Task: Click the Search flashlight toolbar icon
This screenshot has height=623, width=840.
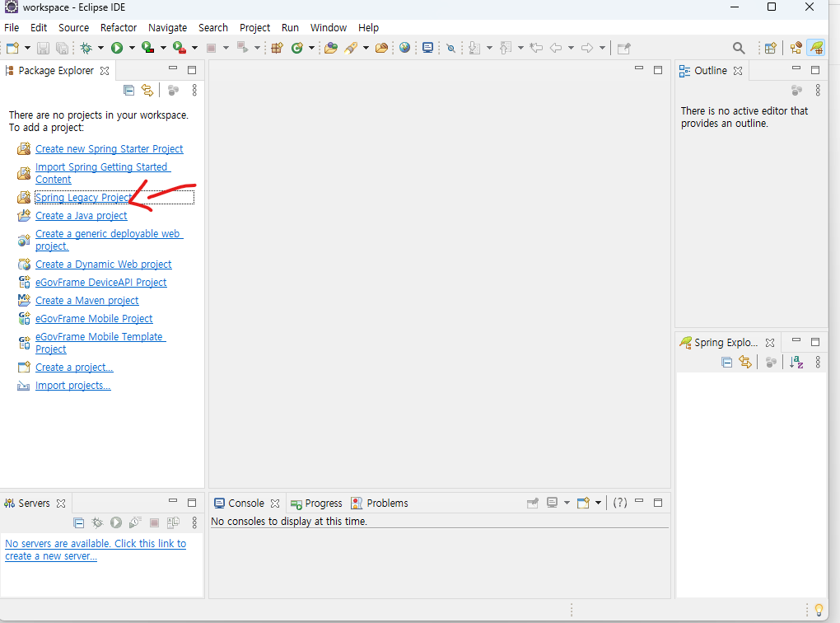Action: point(352,49)
